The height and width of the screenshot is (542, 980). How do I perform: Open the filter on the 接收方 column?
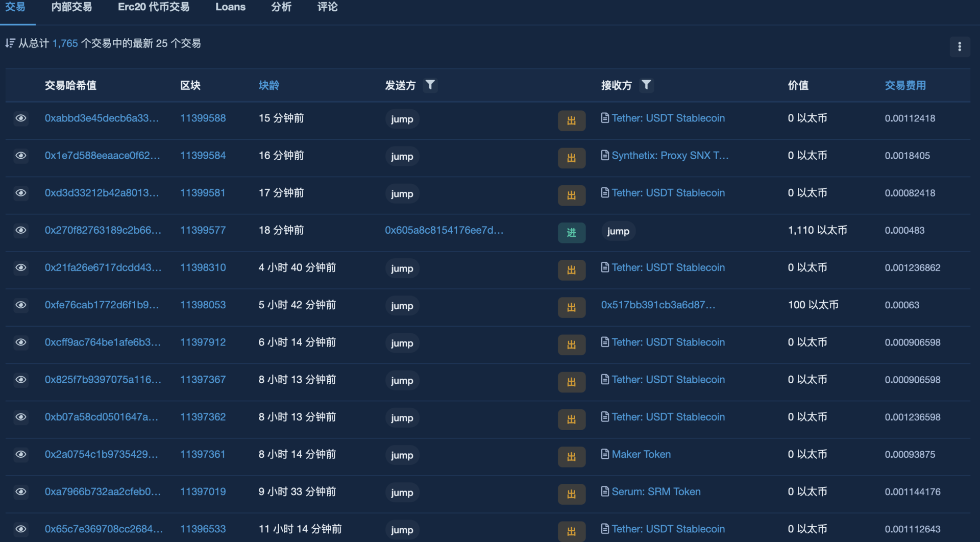click(x=647, y=85)
